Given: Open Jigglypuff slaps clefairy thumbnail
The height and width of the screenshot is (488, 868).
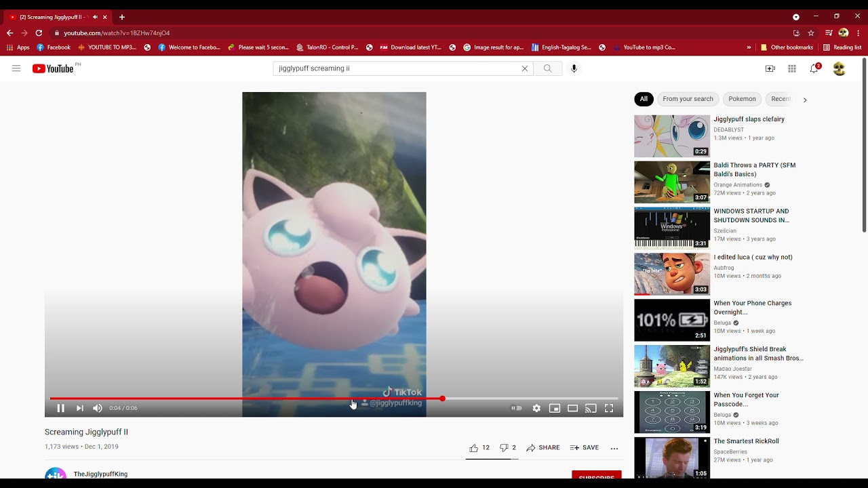Looking at the screenshot, I should [672, 136].
